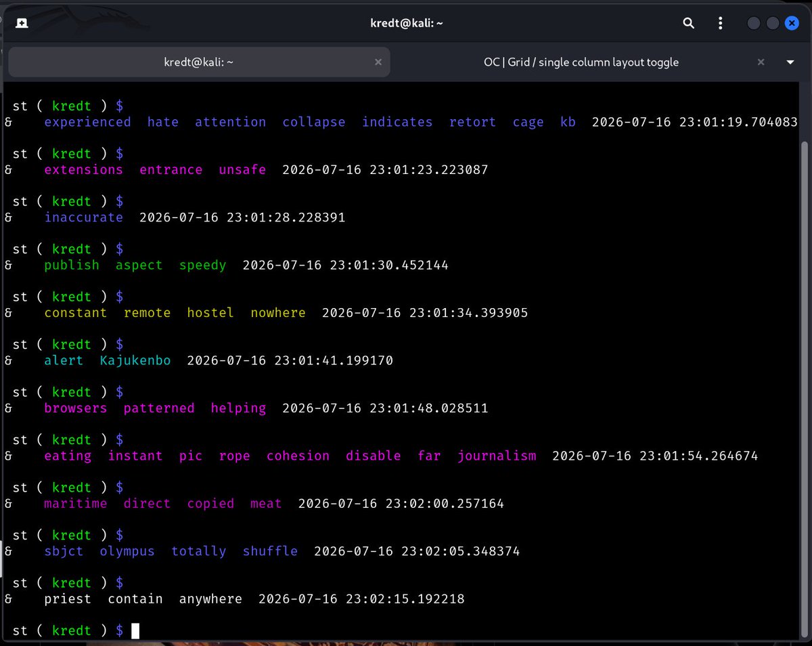Viewport: 812px width, 646px height.
Task: Click timestamp 23:01:41.199170
Action: pyautogui.click(x=334, y=360)
